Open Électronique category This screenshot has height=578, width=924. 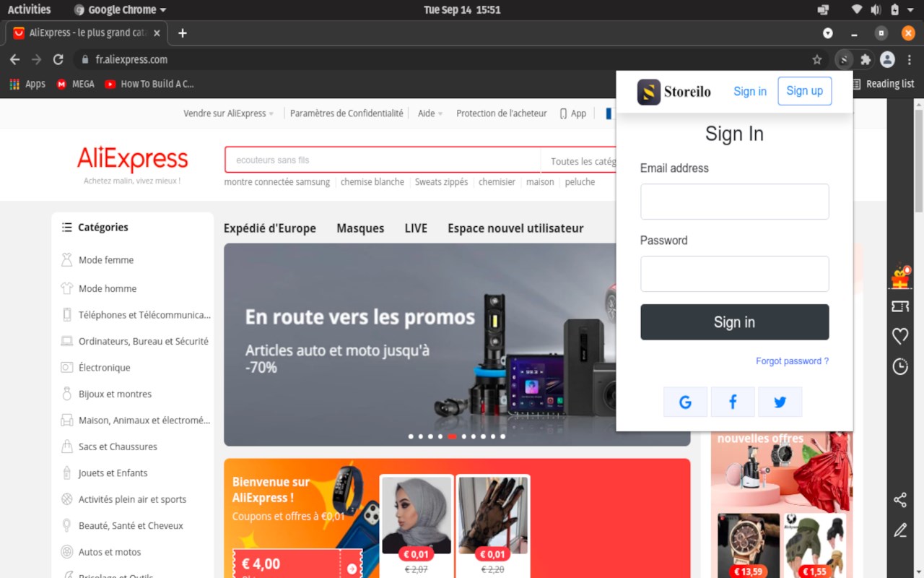96,368
